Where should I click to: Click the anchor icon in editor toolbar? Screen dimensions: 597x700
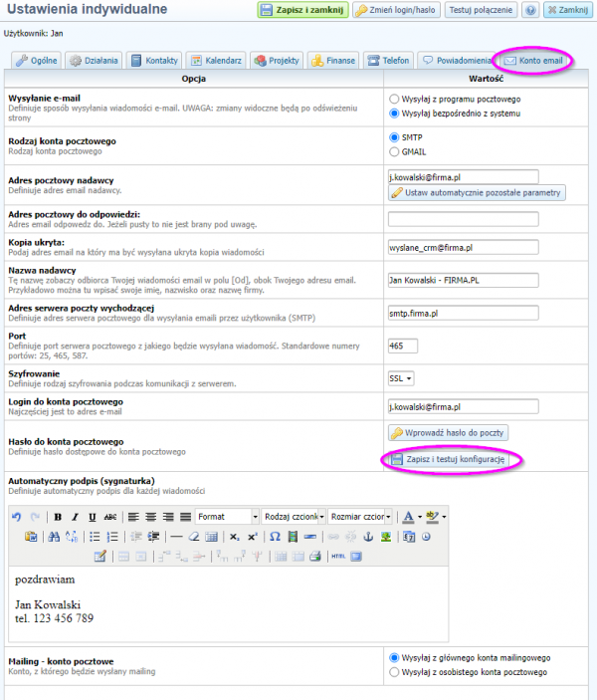point(366,536)
